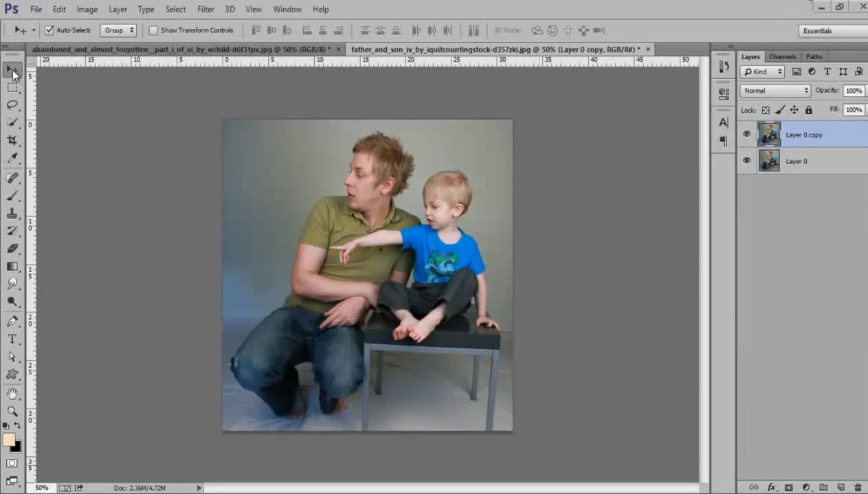Screen dimensions: 868x494
Task: Toggle lock image pixels
Action: tap(780, 110)
